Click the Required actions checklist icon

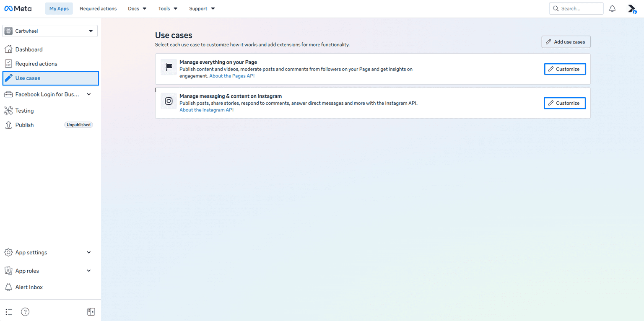[x=8, y=64]
